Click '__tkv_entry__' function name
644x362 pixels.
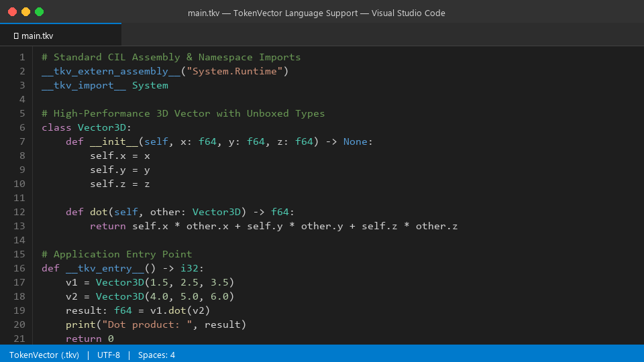pos(105,268)
